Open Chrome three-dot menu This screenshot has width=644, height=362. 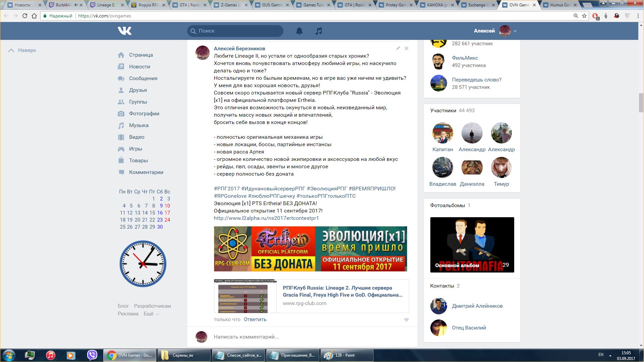(x=638, y=16)
